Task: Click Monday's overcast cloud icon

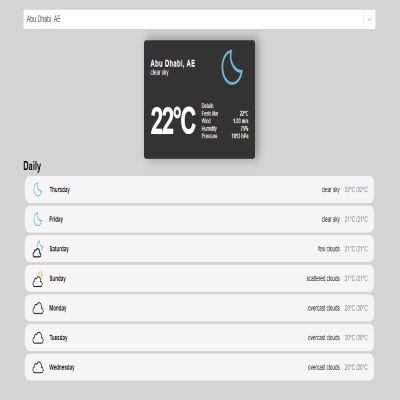Action: click(x=38, y=308)
